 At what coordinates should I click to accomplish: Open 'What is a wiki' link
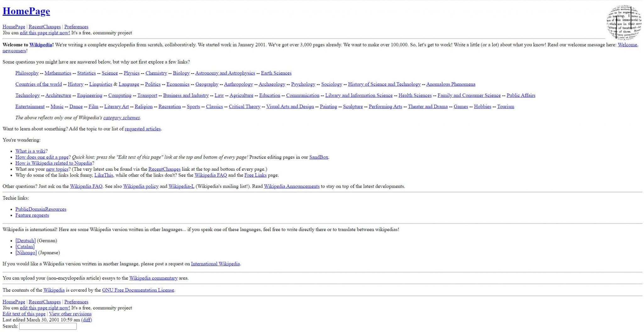click(x=30, y=151)
